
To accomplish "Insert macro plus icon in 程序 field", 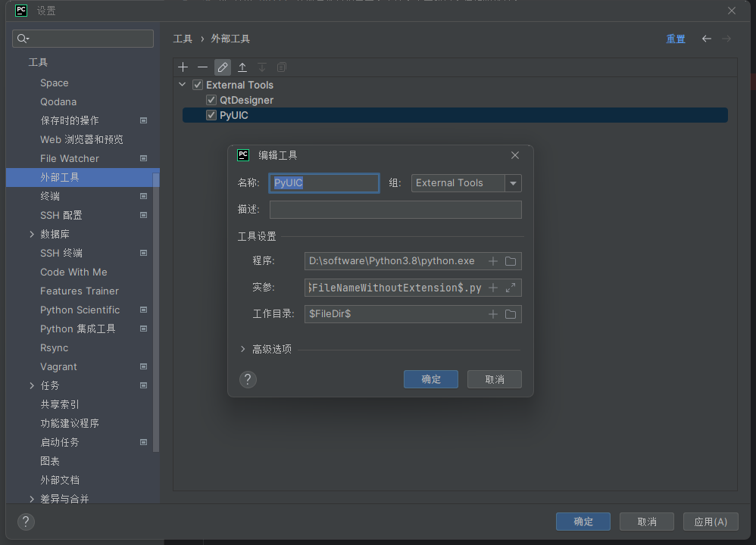I will 492,261.
